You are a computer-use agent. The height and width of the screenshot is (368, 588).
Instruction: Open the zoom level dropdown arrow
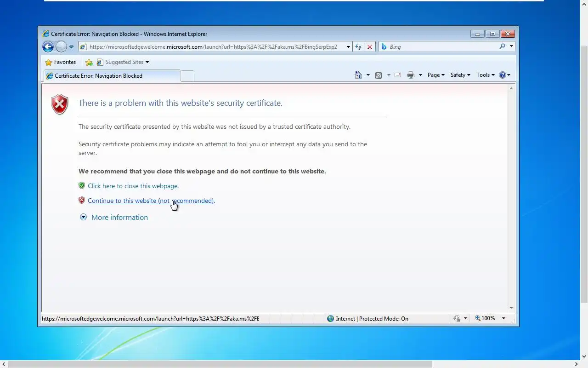click(503, 318)
